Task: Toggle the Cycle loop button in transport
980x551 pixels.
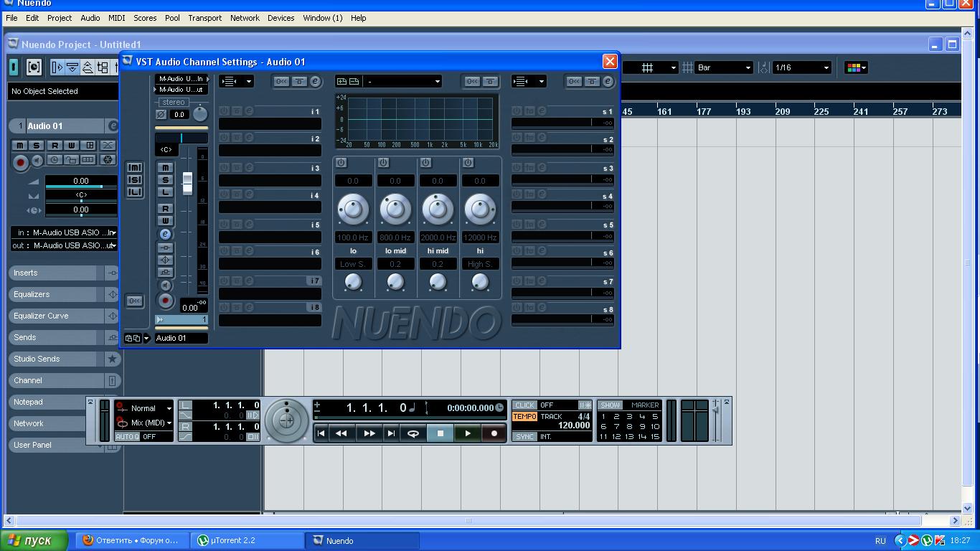Action: point(413,433)
